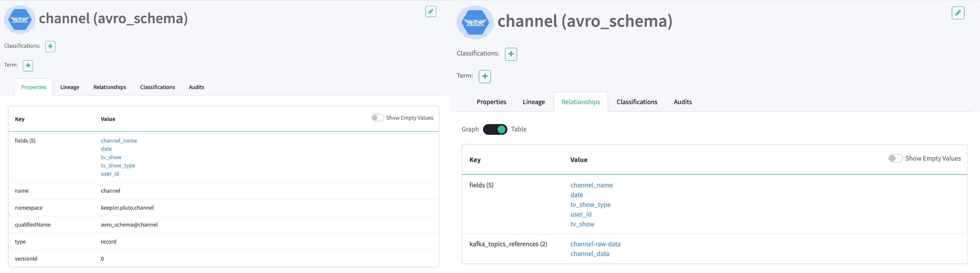Open channel-raw-data Kafka topic link
This screenshot has width=980, height=273.
click(x=595, y=244)
